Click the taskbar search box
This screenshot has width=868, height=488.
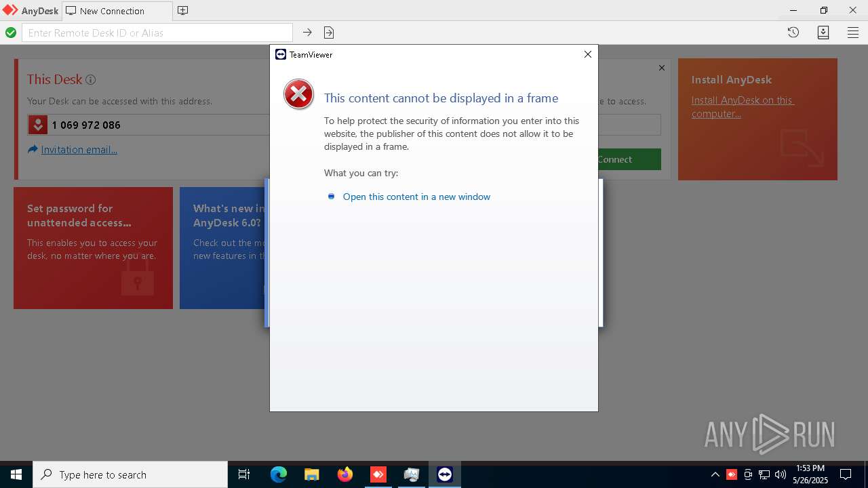(x=130, y=474)
